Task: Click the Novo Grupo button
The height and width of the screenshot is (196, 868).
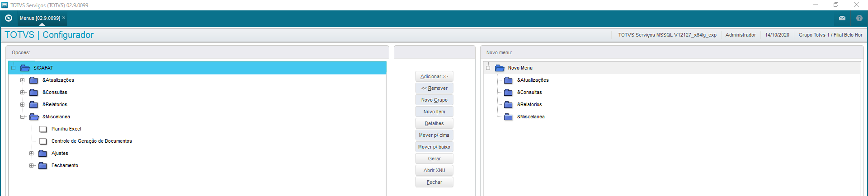Action: [x=434, y=100]
